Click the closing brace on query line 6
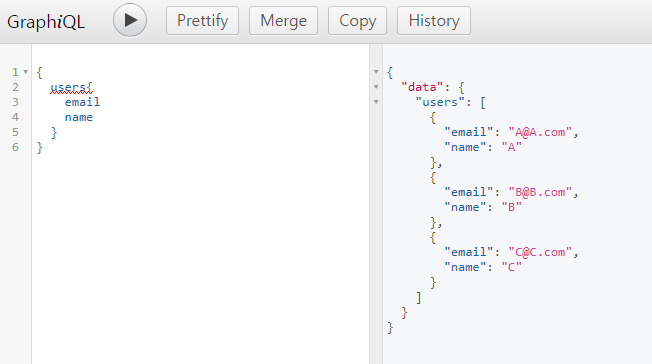This screenshot has width=652, height=364. [40, 148]
